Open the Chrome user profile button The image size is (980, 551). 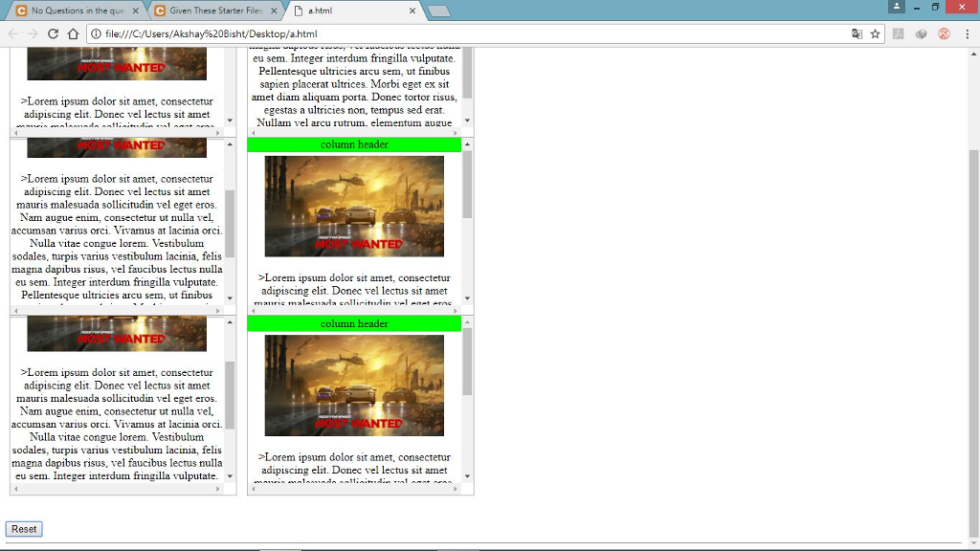[x=896, y=7]
